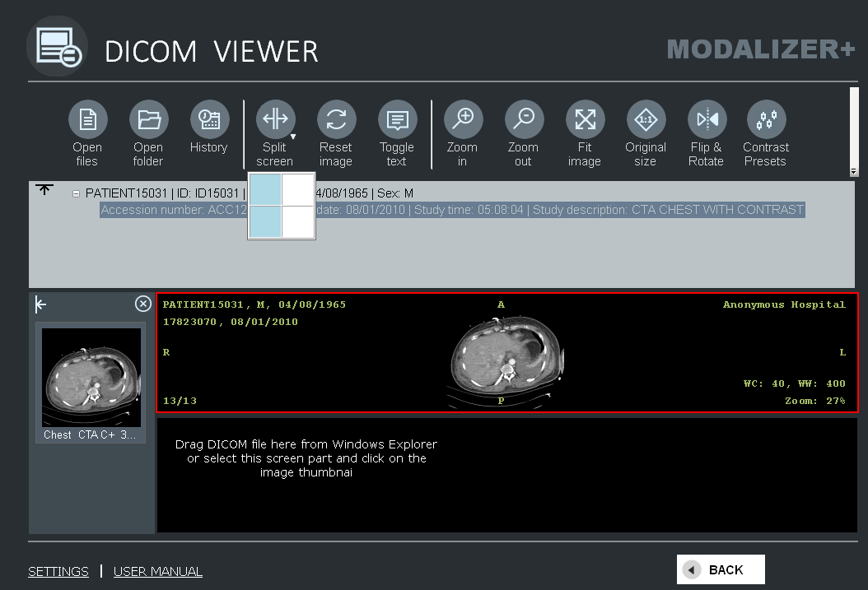The height and width of the screenshot is (590, 868).
Task: Select the Chest CTA C+ thumbnail
Action: coord(91,378)
